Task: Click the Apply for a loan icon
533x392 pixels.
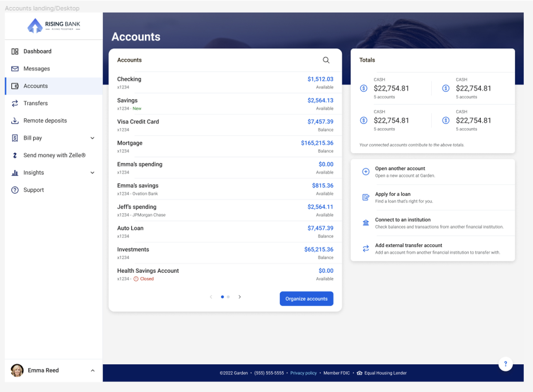Action: click(365, 197)
